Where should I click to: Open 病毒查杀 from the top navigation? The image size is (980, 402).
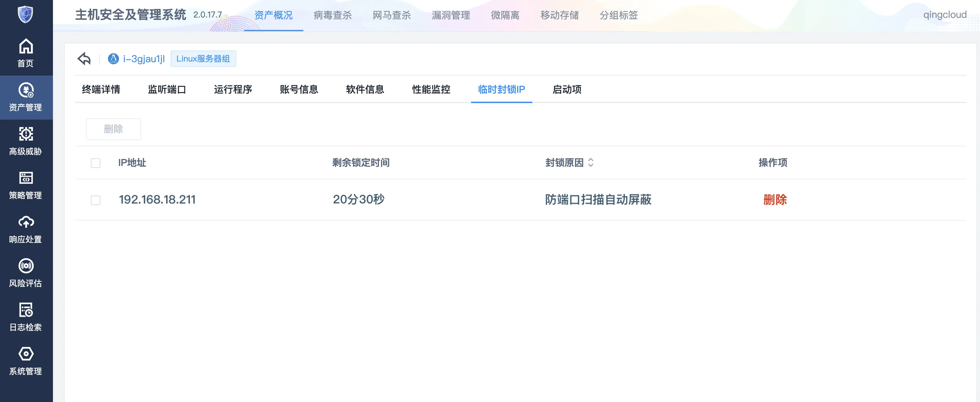point(332,15)
